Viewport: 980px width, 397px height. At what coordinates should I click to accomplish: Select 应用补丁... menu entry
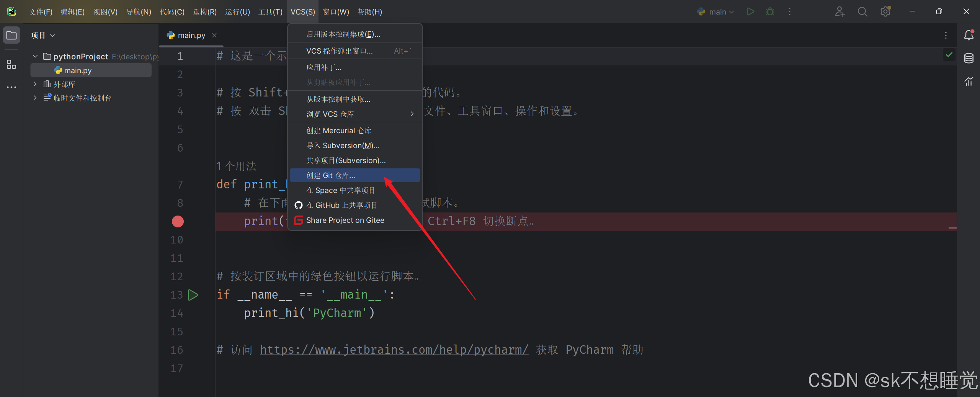pyautogui.click(x=355, y=68)
